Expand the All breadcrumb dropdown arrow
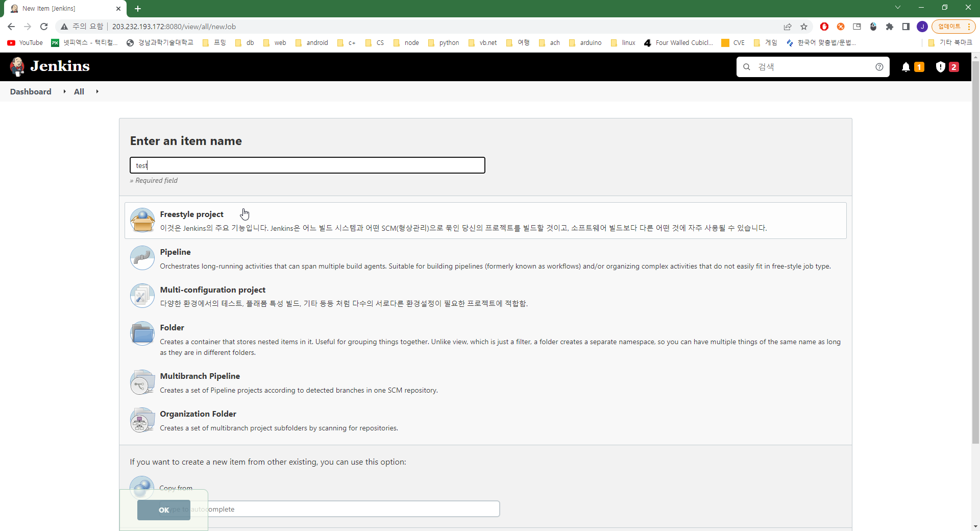The height and width of the screenshot is (531, 980). click(97, 91)
